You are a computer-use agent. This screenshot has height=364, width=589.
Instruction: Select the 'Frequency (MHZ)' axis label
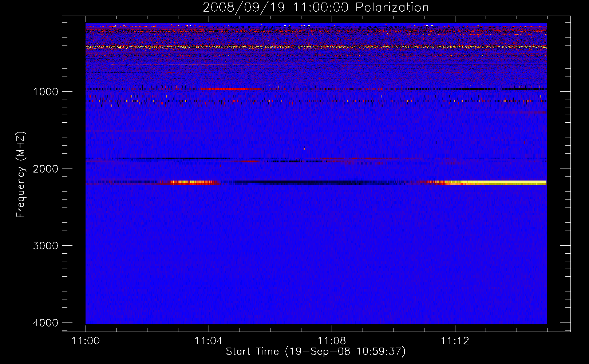point(21,175)
